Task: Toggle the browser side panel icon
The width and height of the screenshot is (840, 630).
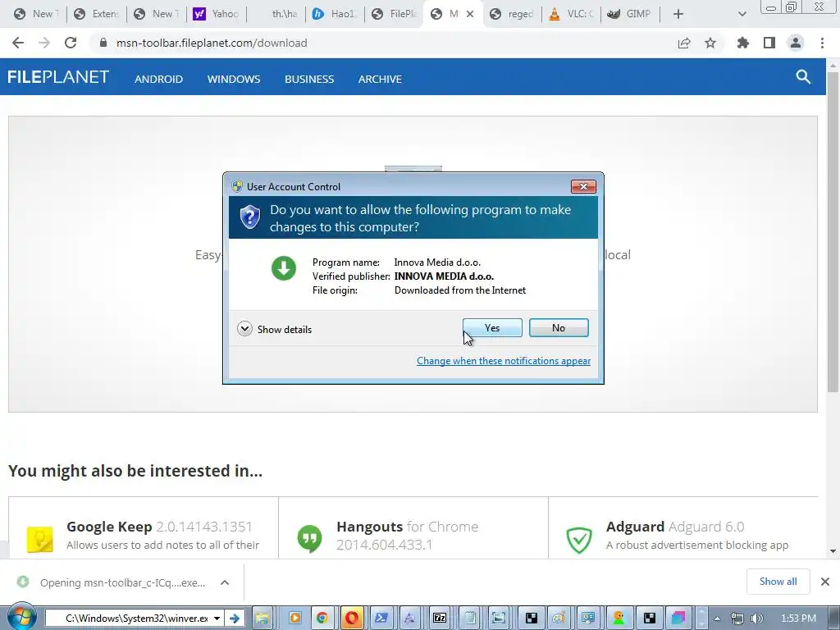Action: (769, 43)
